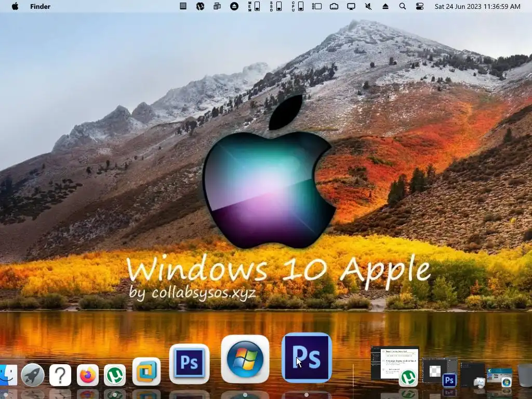The height and width of the screenshot is (399, 532).
Task: Click the display monitor icon in menu bar
Action: click(x=351, y=6)
